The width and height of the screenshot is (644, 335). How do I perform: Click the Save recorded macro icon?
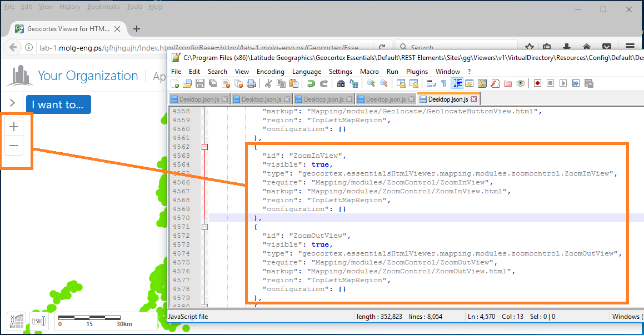click(x=589, y=84)
